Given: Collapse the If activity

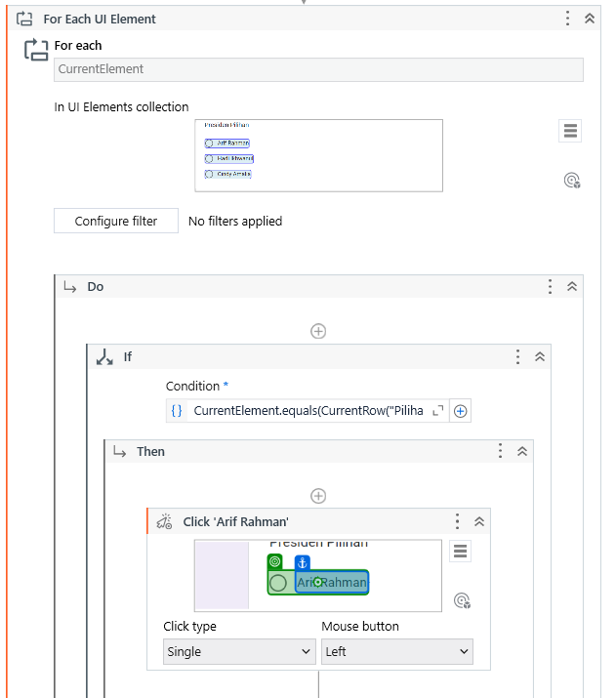Looking at the screenshot, I should click(539, 357).
